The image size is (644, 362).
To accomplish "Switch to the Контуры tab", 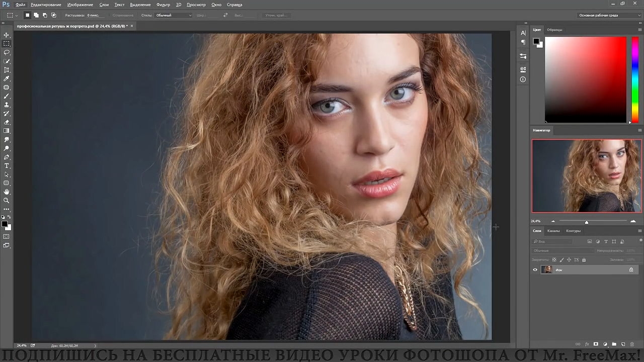I will [573, 231].
